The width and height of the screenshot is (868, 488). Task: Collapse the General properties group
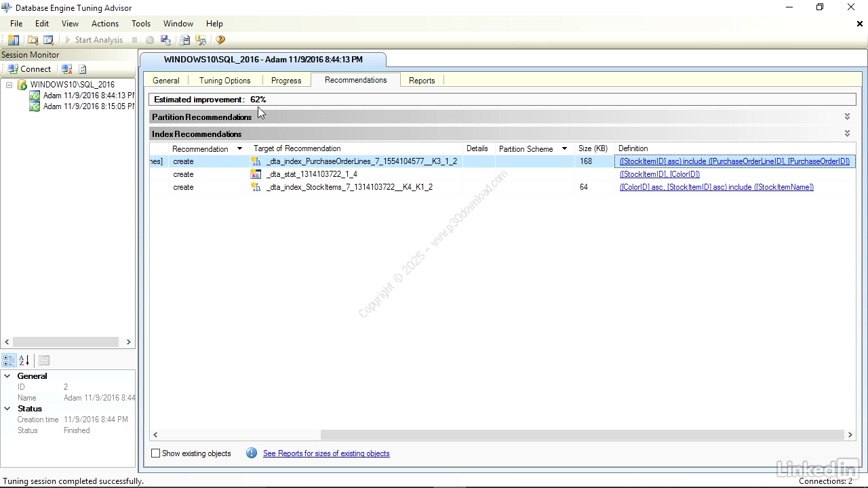7,376
